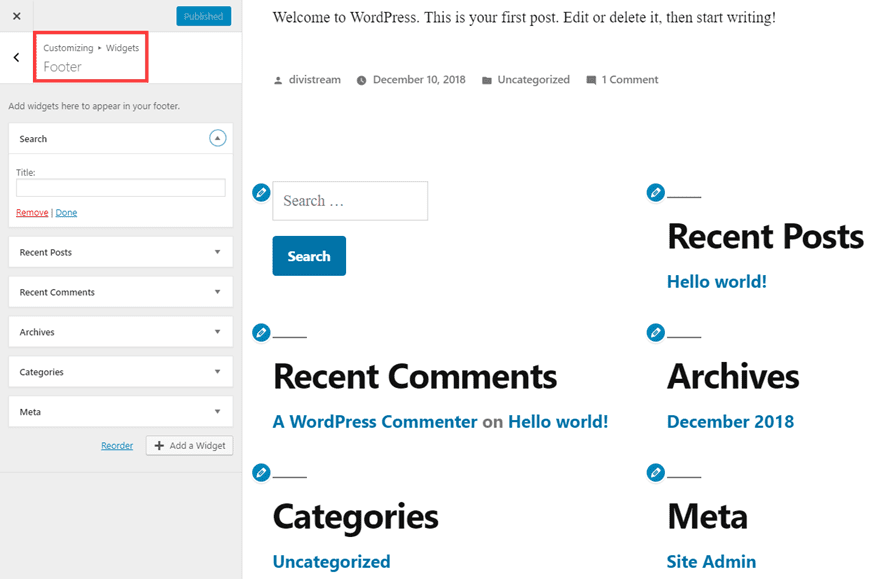Close the Customizer with the X icon
Screen dimensions: 880x579
coord(16,15)
